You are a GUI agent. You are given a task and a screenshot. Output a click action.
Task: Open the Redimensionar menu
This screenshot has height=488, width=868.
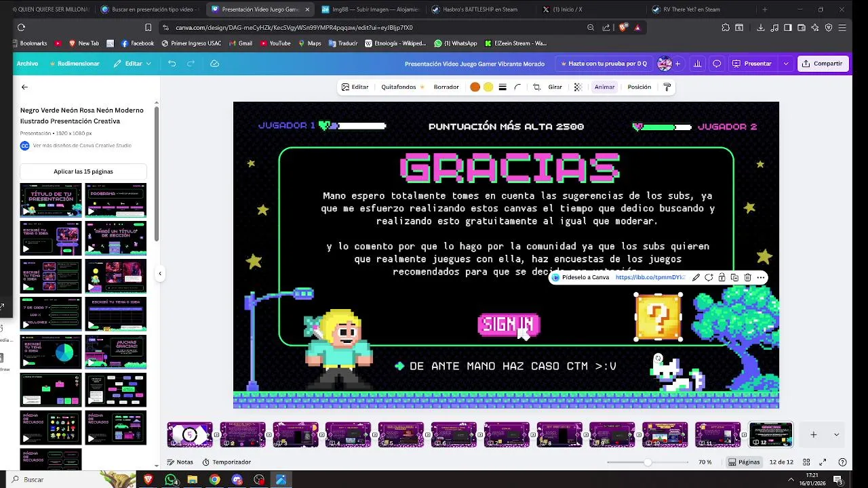coord(75,64)
